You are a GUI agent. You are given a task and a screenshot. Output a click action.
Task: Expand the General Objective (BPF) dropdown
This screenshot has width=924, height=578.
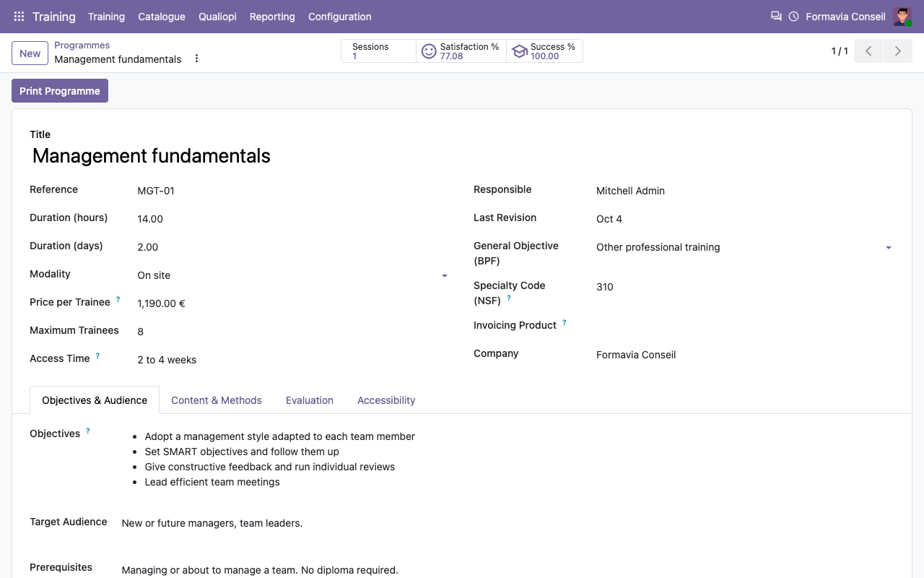[x=889, y=248]
